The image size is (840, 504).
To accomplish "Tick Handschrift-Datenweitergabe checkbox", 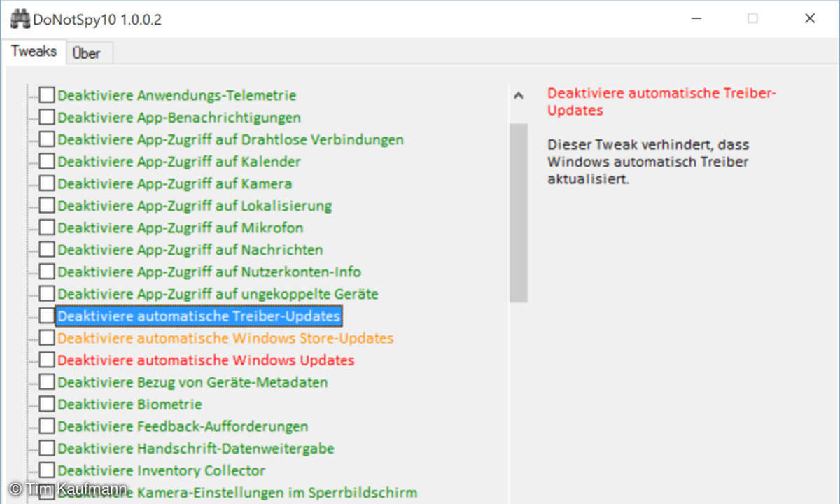I will click(46, 448).
